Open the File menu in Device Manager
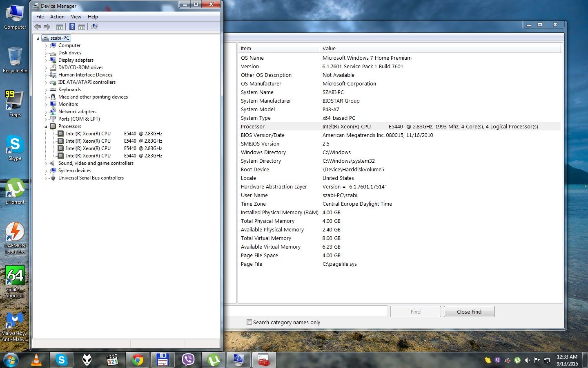 (x=40, y=17)
